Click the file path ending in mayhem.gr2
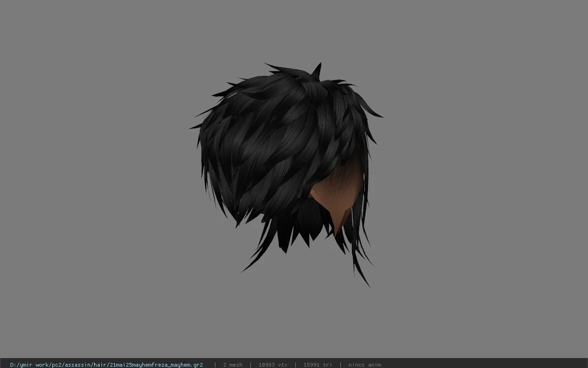588x368 pixels. click(107, 365)
